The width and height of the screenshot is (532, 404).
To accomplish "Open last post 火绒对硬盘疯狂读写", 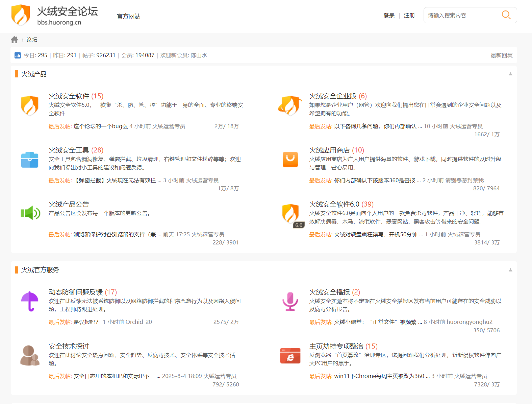I will pyautogui.click(x=379, y=235).
